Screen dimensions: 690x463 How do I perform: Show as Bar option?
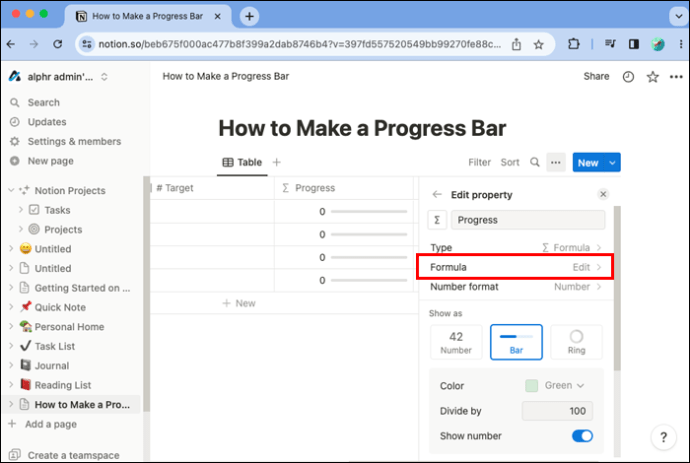pyautogui.click(x=516, y=342)
